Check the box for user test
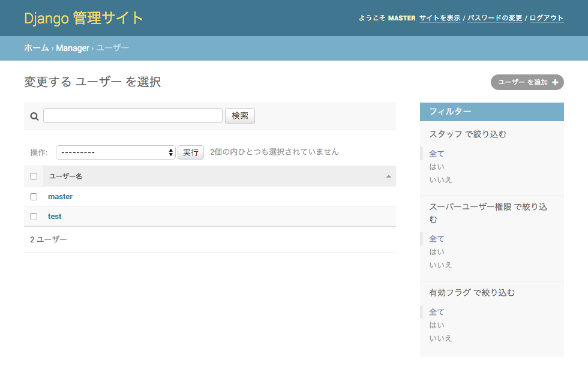 click(x=34, y=217)
